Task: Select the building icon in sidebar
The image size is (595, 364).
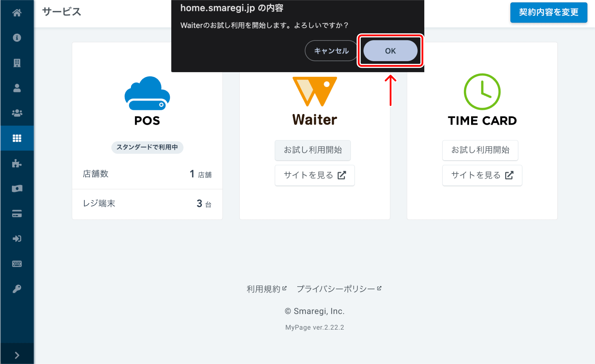Action: pos(17,63)
